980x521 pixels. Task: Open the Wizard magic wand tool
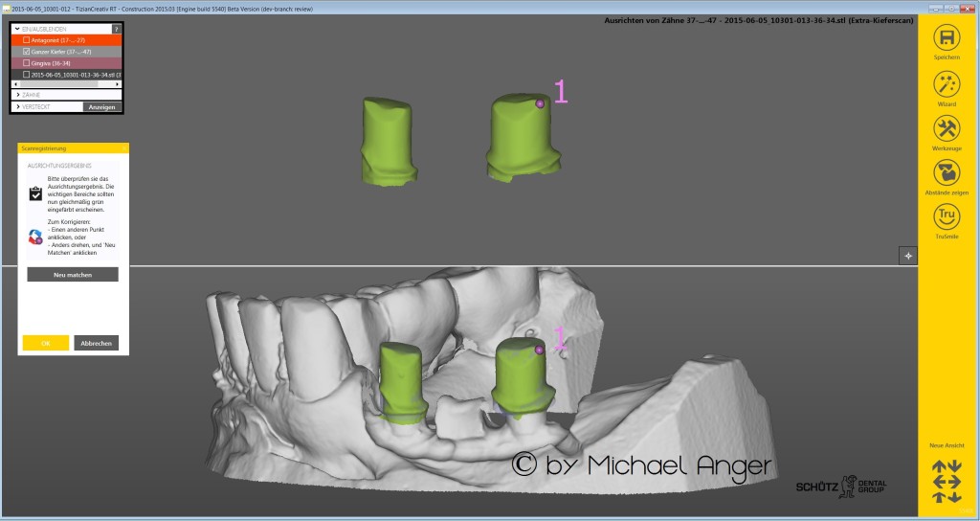click(947, 84)
